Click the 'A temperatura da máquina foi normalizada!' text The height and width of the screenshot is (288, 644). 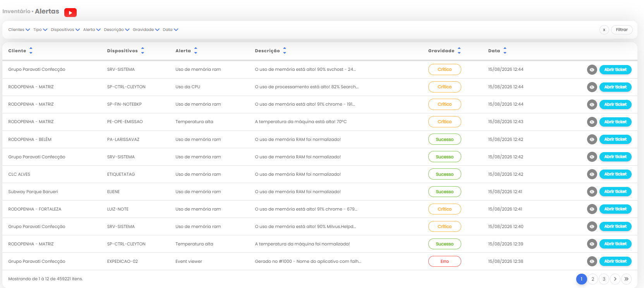(302, 244)
